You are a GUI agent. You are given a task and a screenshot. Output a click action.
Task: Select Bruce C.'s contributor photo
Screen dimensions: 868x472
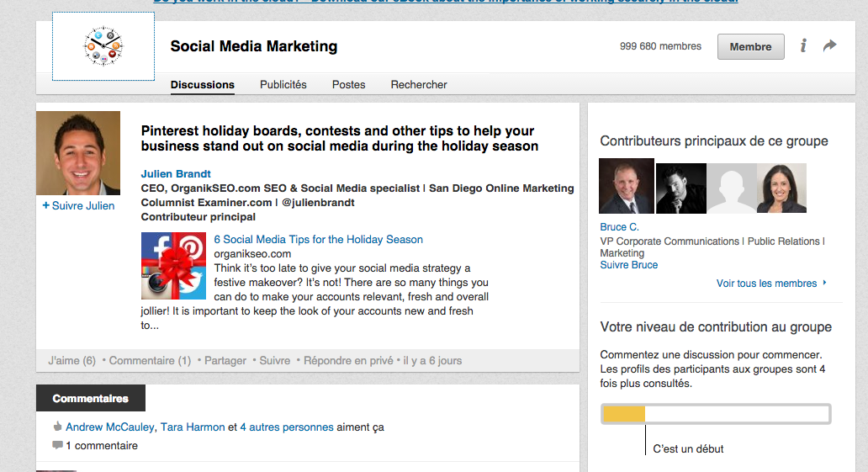click(x=627, y=186)
